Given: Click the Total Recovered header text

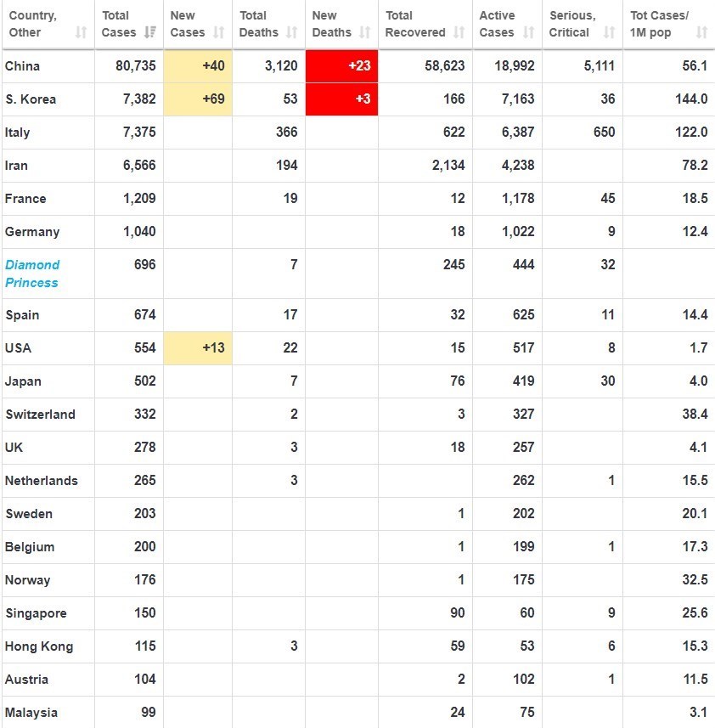Looking at the screenshot, I should pyautogui.click(x=415, y=24).
